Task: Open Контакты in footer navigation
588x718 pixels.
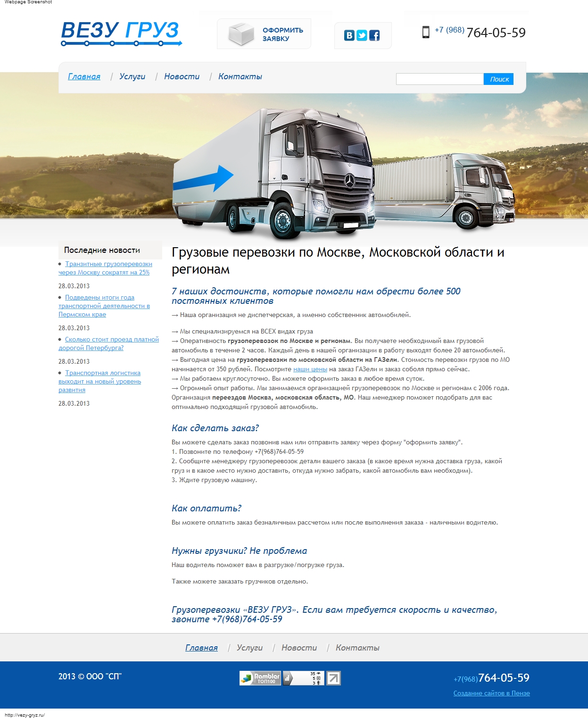Action: pyautogui.click(x=357, y=648)
